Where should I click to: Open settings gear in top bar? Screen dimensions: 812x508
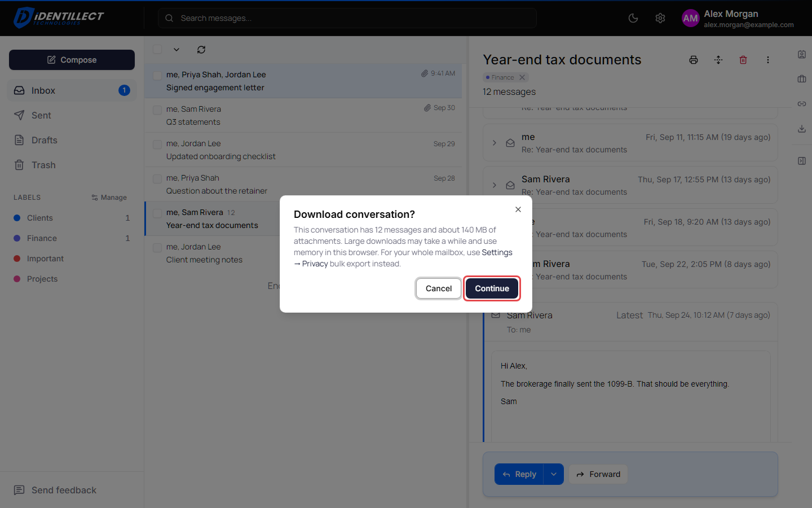tap(660, 18)
